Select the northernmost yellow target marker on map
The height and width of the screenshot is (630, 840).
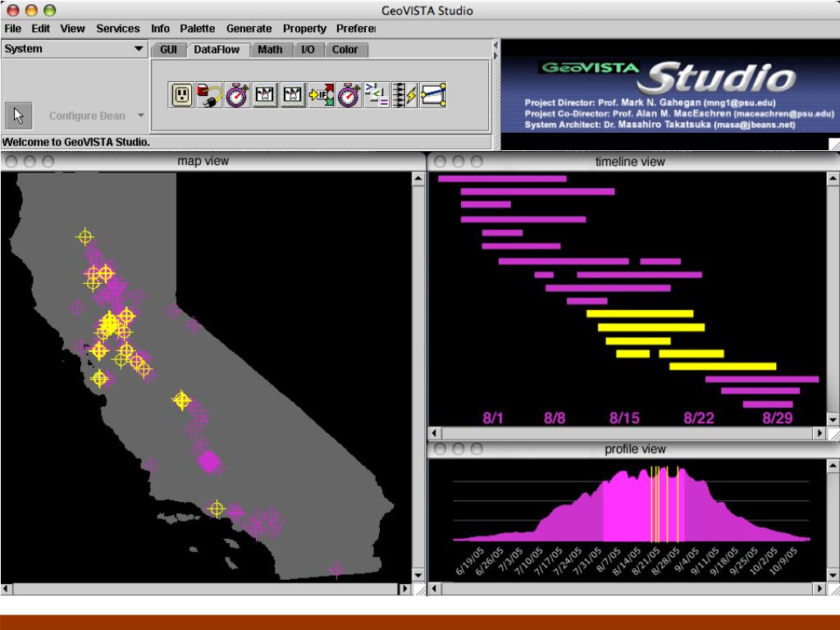84,236
